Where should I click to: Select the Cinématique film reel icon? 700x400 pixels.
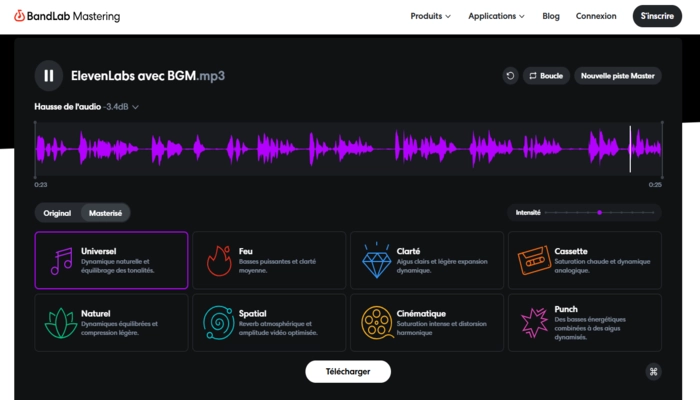click(377, 322)
